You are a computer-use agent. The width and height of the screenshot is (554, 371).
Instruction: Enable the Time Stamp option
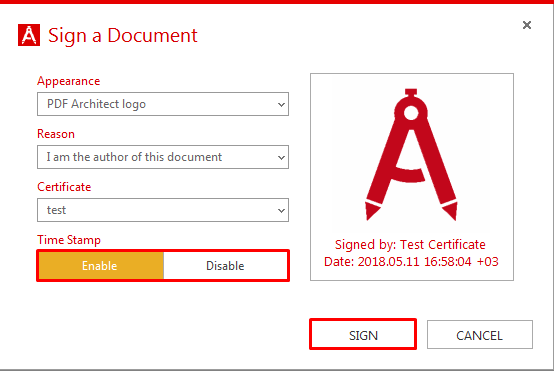[x=101, y=266]
